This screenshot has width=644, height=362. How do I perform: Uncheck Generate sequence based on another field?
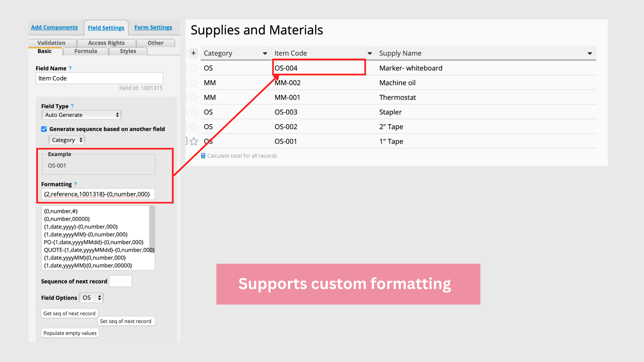(44, 129)
